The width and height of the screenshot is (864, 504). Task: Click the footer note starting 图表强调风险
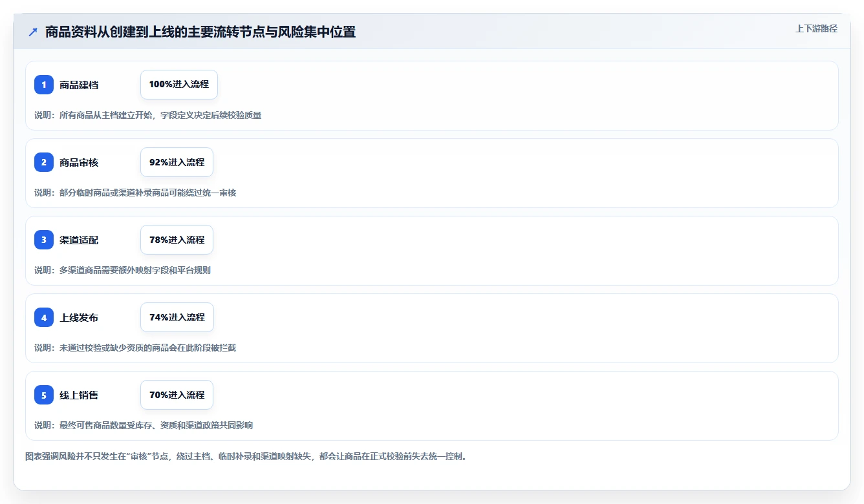(x=246, y=456)
